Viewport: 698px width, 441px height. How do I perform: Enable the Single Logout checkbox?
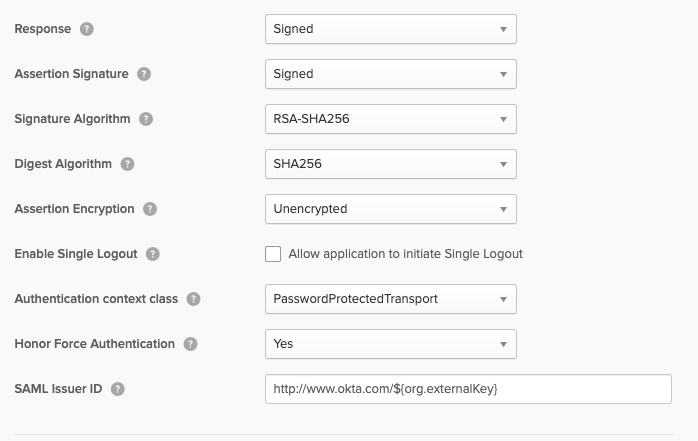pos(273,254)
